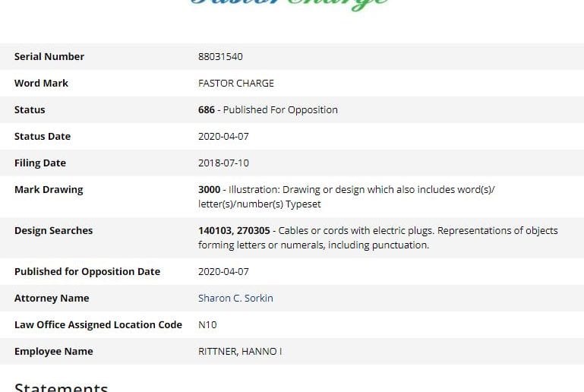
Task: Select design search codes 140103, 270305
Action: click(234, 231)
